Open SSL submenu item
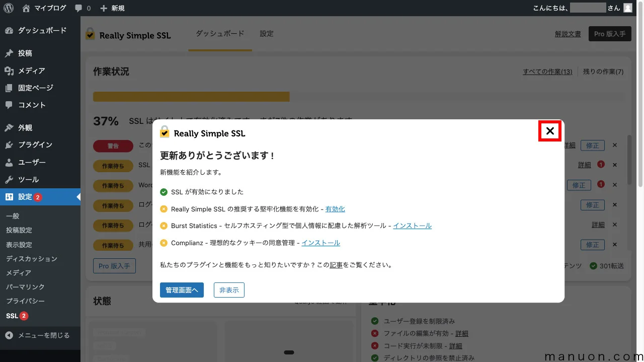Screen dimensions: 644x362 pos(17,316)
